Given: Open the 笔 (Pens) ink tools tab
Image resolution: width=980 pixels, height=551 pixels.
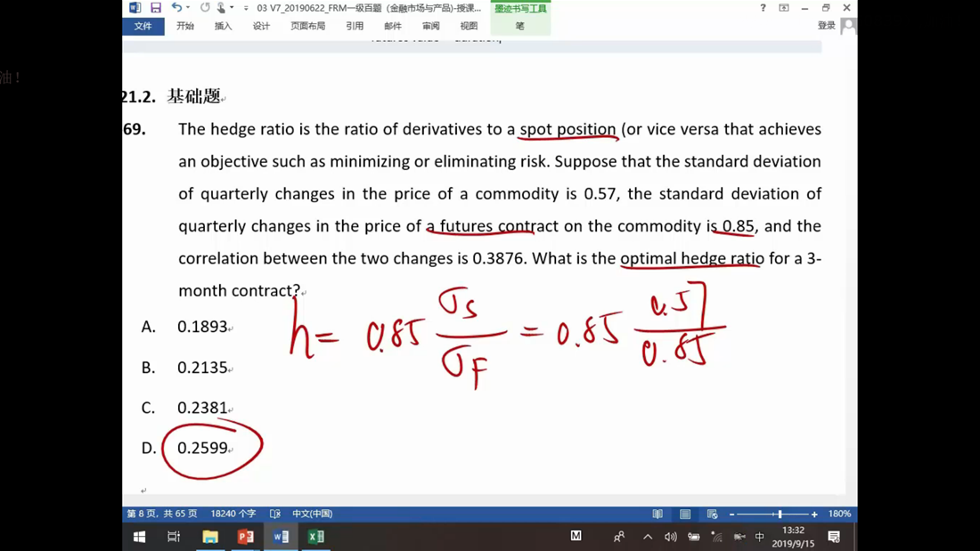Looking at the screenshot, I should 519,26.
